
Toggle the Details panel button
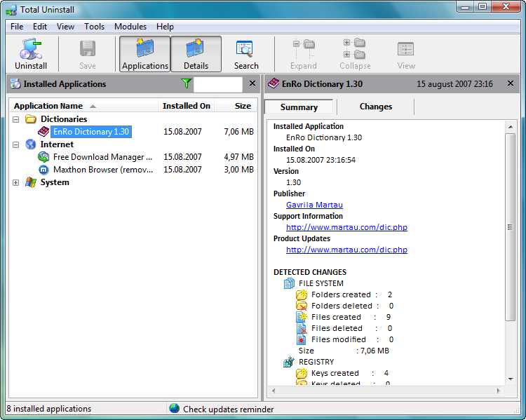(196, 54)
